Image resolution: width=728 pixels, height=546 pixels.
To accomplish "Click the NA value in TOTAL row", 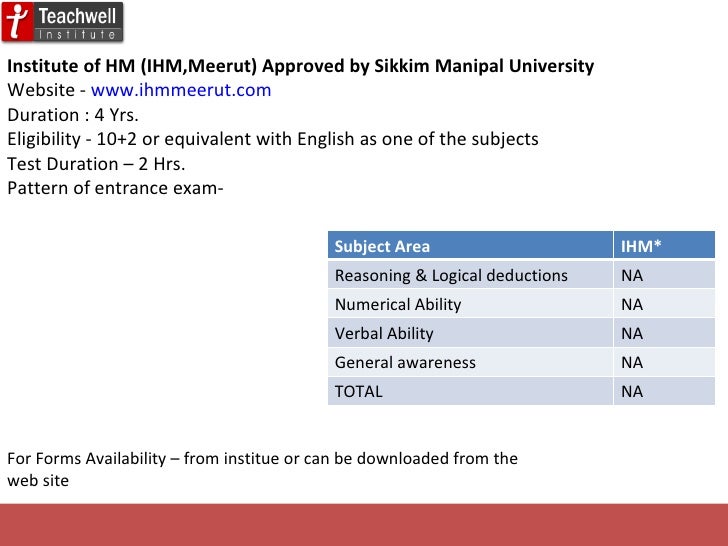I will [632, 391].
